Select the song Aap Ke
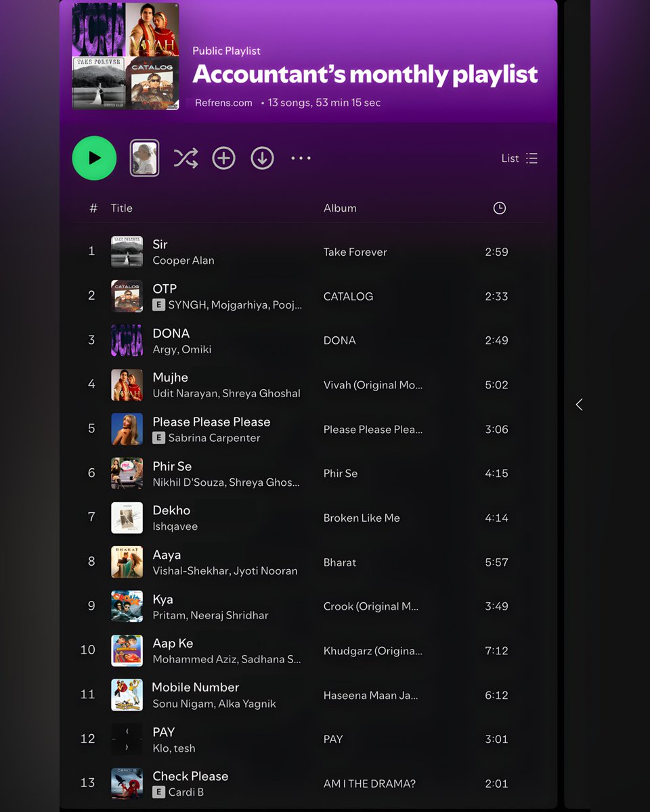The image size is (650, 812). tap(173, 644)
